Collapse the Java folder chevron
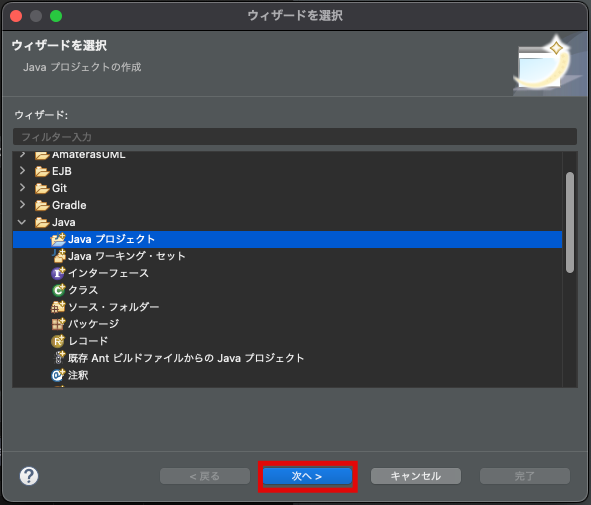591x505 pixels. [22, 222]
